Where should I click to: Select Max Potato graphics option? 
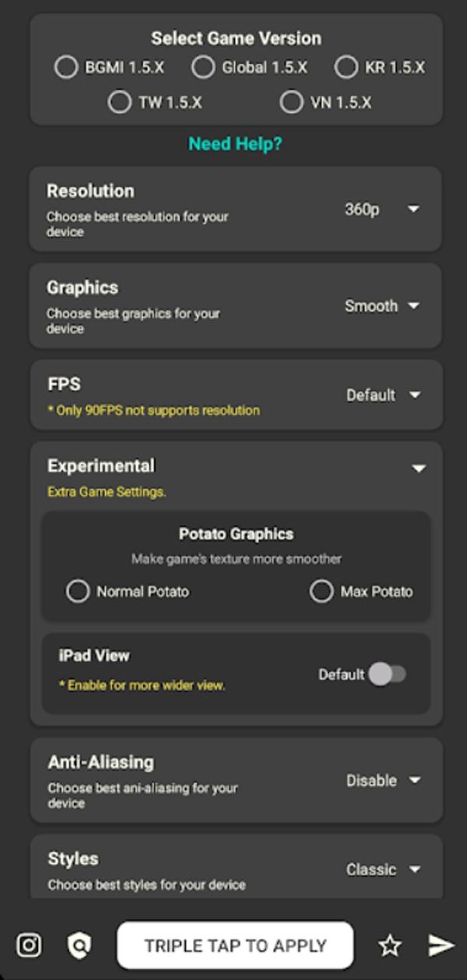[x=361, y=592]
